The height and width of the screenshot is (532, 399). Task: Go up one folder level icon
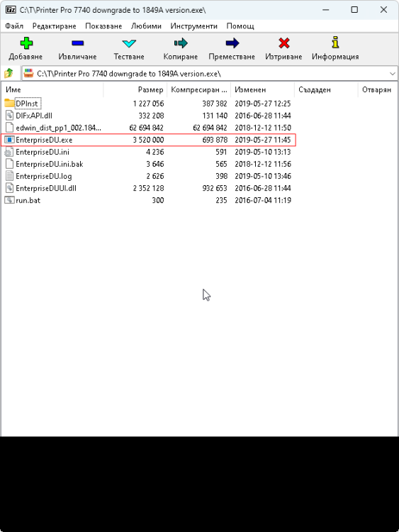pyautogui.click(x=9, y=73)
